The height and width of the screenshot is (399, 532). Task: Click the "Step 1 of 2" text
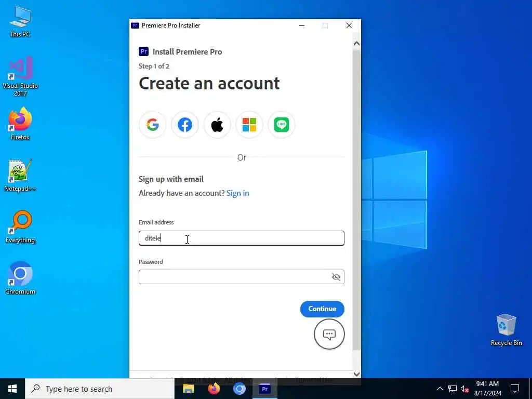click(154, 66)
